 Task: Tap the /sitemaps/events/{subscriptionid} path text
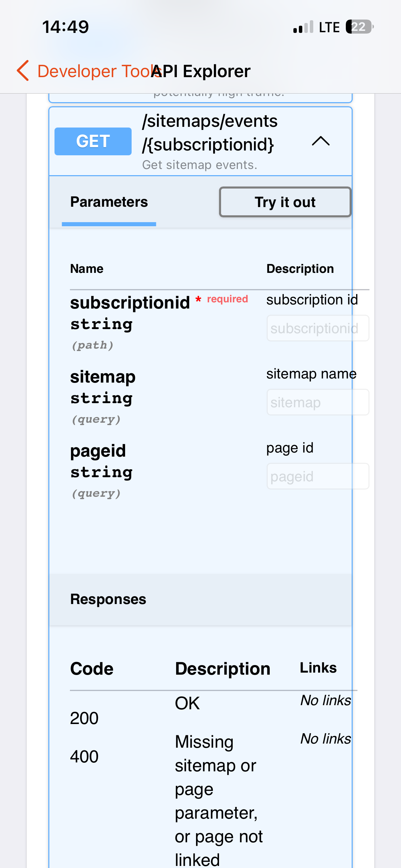[210, 133]
